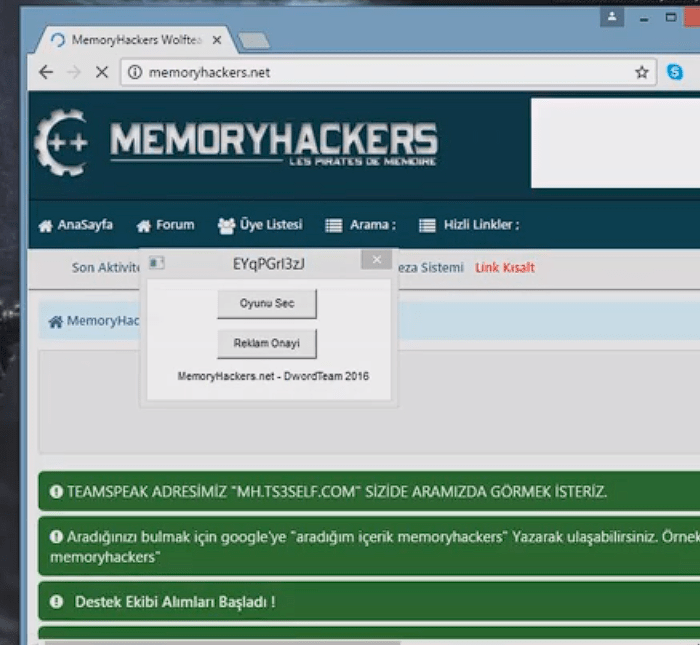Click the EYqPGrI3zJ dialog title icon
The image size is (700, 645).
[156, 263]
